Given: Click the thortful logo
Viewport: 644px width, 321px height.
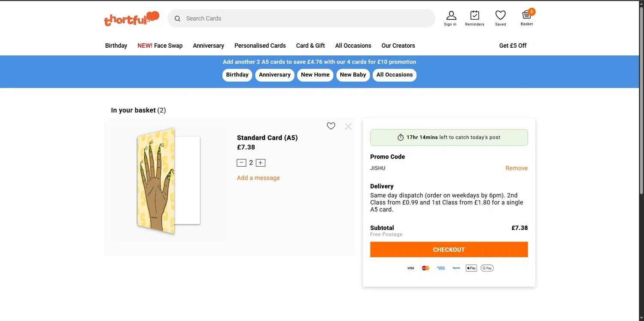Looking at the screenshot, I should [x=131, y=18].
